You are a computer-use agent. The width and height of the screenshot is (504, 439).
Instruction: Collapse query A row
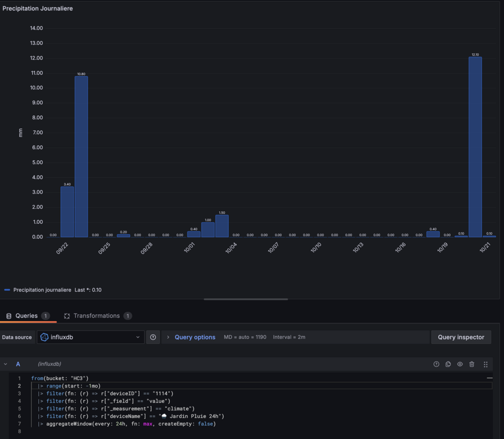coord(6,364)
